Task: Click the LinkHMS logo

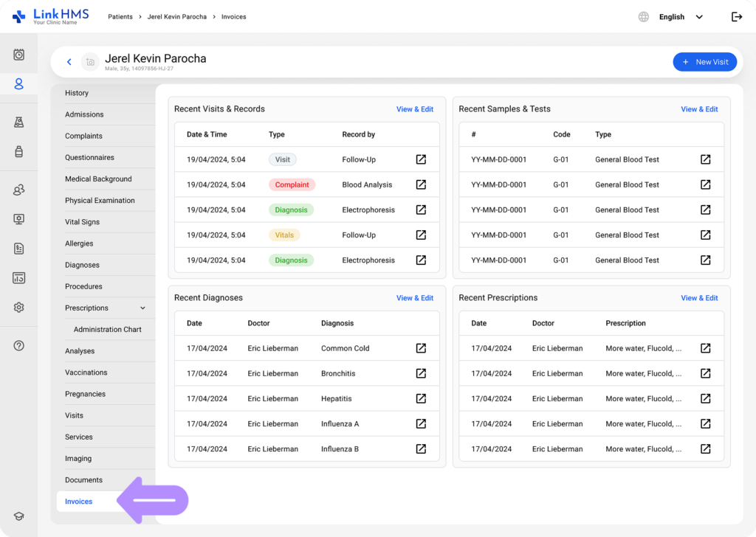Action: tap(51, 16)
